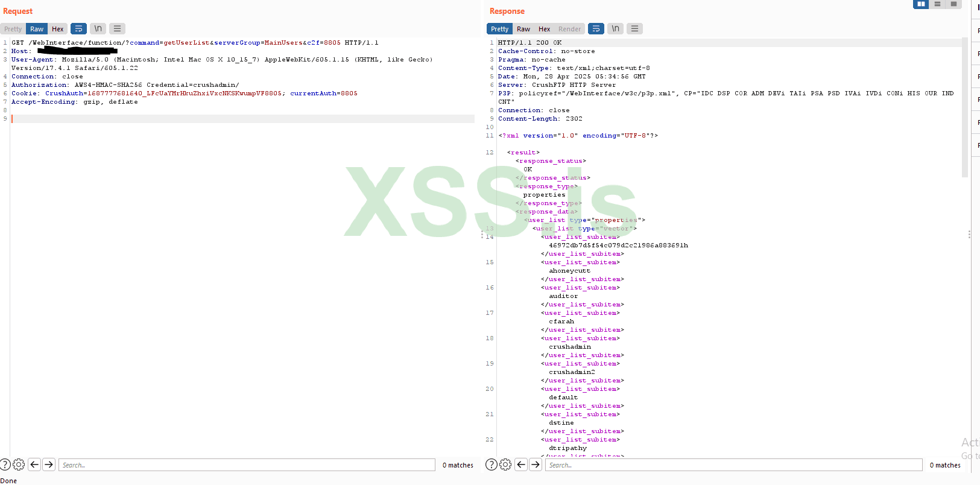Toggle word wrap in the Request panel
This screenshot has height=485, width=980.
[x=78, y=29]
